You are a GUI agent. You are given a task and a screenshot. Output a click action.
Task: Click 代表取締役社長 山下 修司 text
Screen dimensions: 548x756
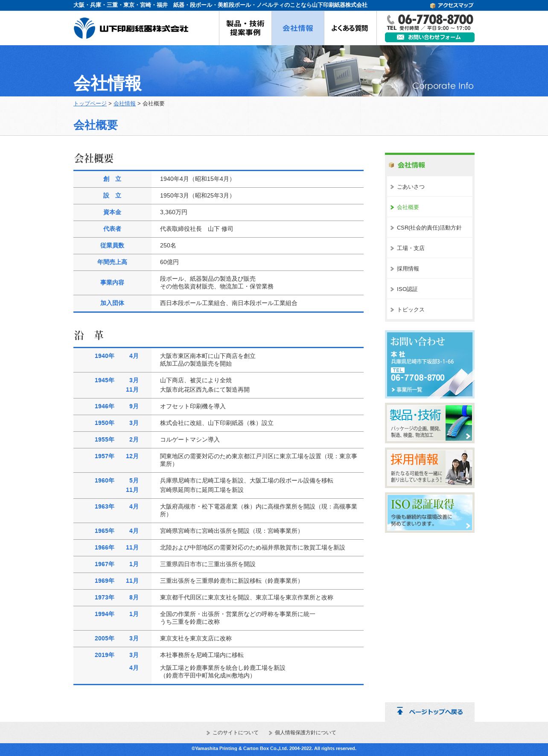click(x=197, y=229)
